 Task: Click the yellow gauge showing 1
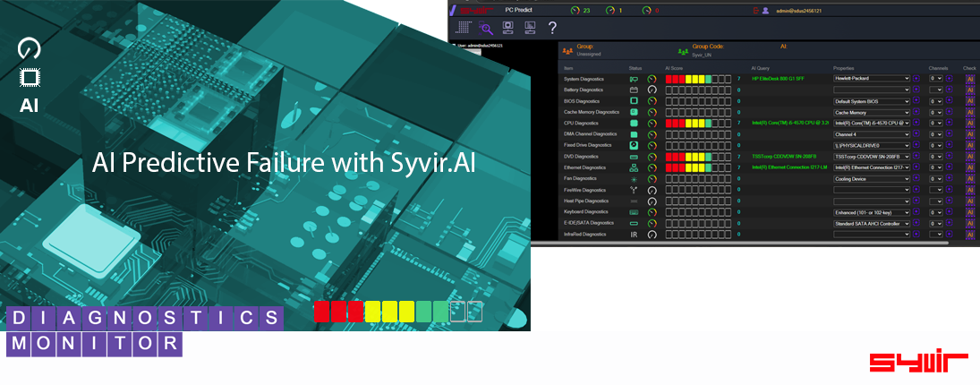click(610, 11)
